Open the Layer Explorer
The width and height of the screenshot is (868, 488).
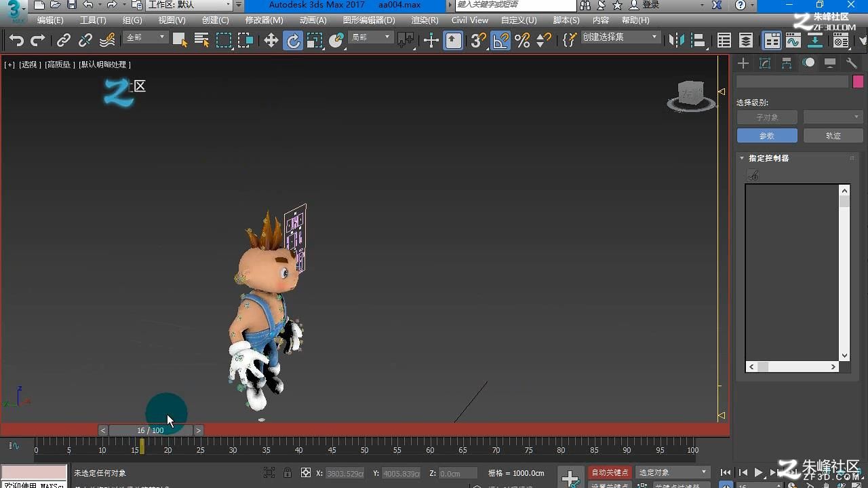(746, 41)
